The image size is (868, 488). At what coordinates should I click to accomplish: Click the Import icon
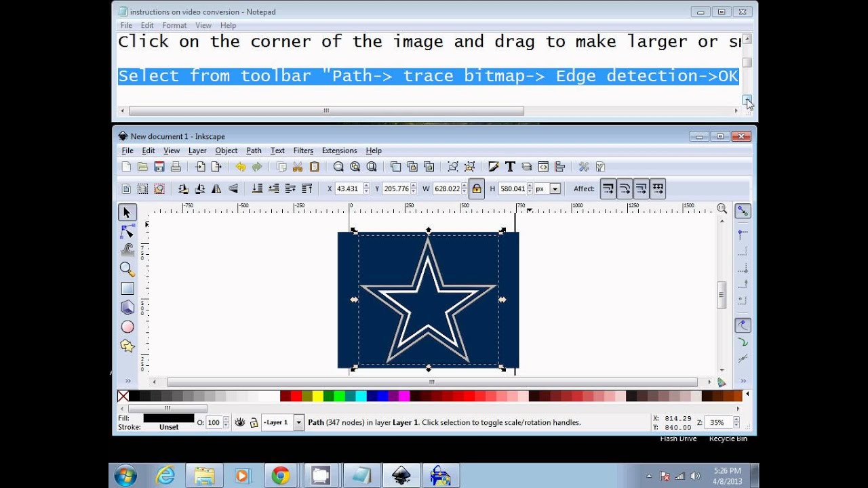coord(200,167)
